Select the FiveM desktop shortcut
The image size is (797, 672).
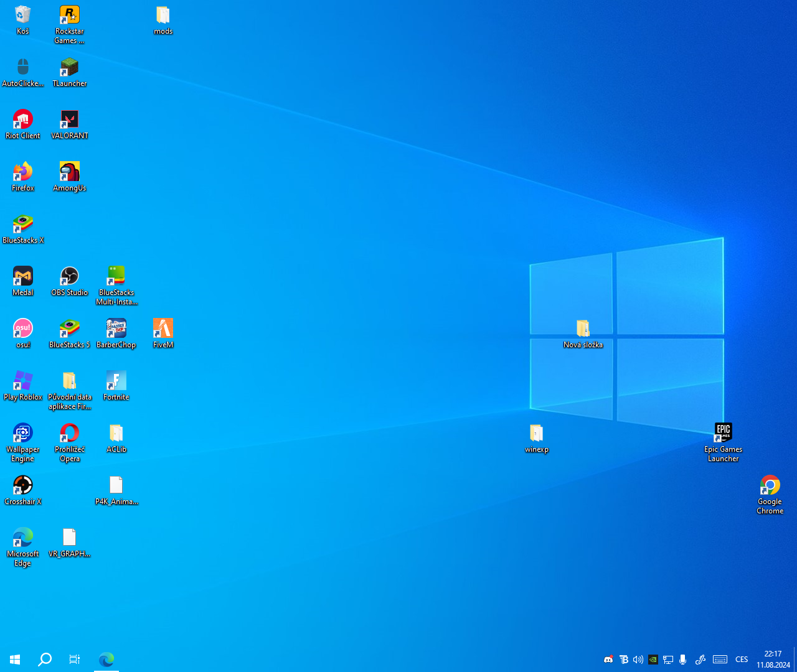coord(163,334)
